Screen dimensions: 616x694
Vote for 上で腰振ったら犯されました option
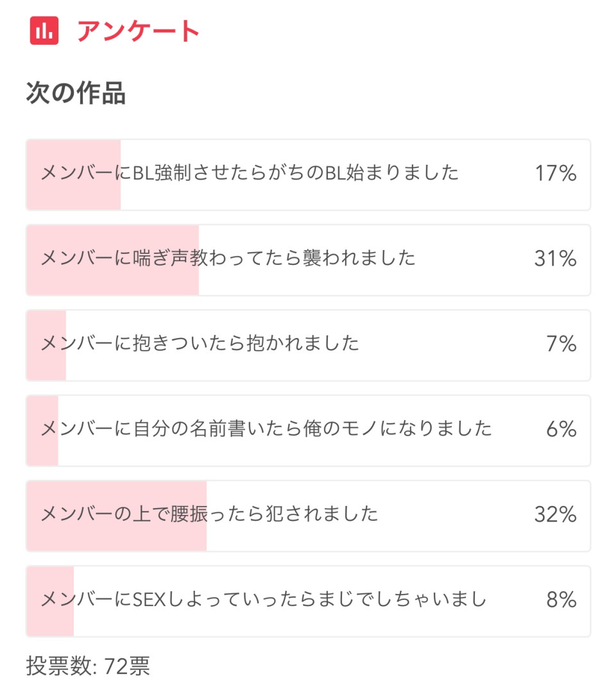click(210, 514)
